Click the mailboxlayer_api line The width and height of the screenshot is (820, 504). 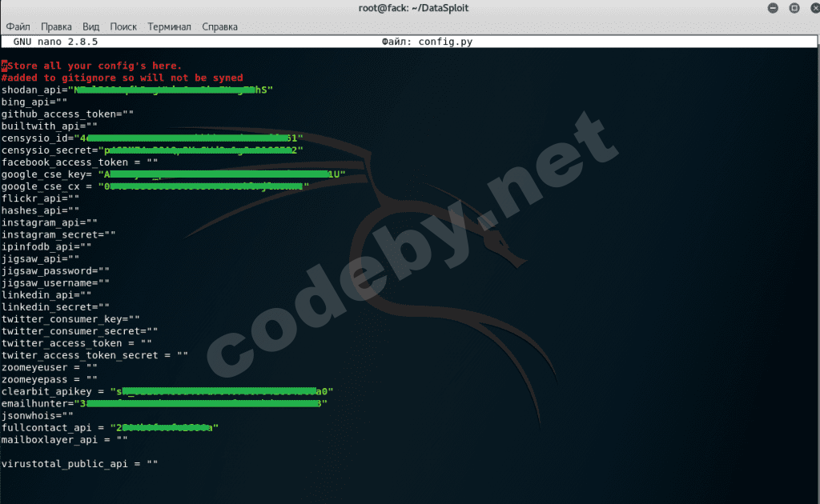click(x=64, y=439)
